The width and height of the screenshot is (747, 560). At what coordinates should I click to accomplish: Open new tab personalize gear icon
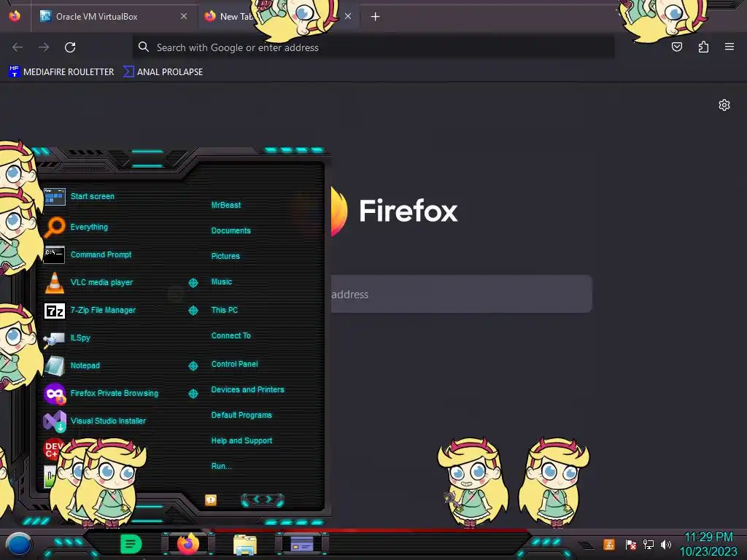(x=724, y=105)
